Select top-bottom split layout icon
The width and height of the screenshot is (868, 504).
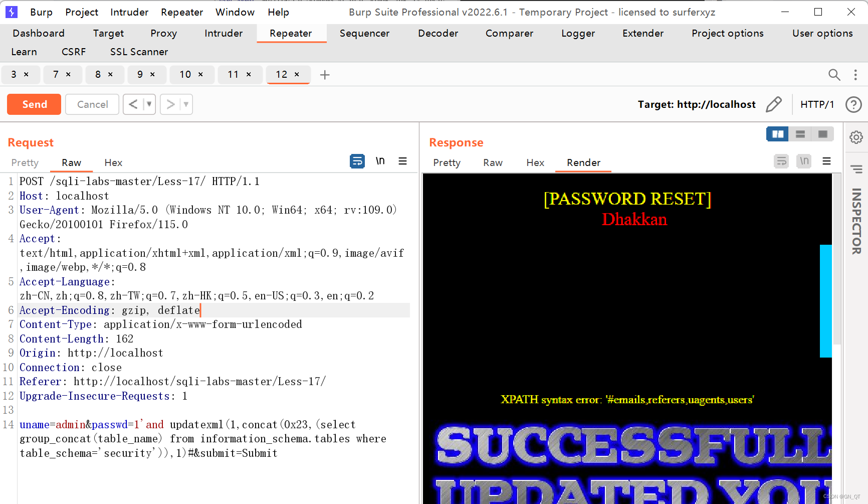pos(800,134)
